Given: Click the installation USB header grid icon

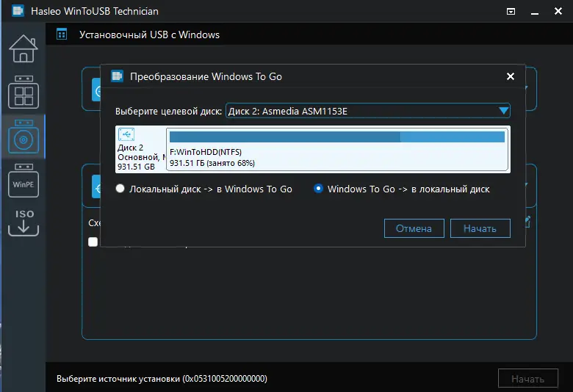Looking at the screenshot, I should (x=62, y=35).
